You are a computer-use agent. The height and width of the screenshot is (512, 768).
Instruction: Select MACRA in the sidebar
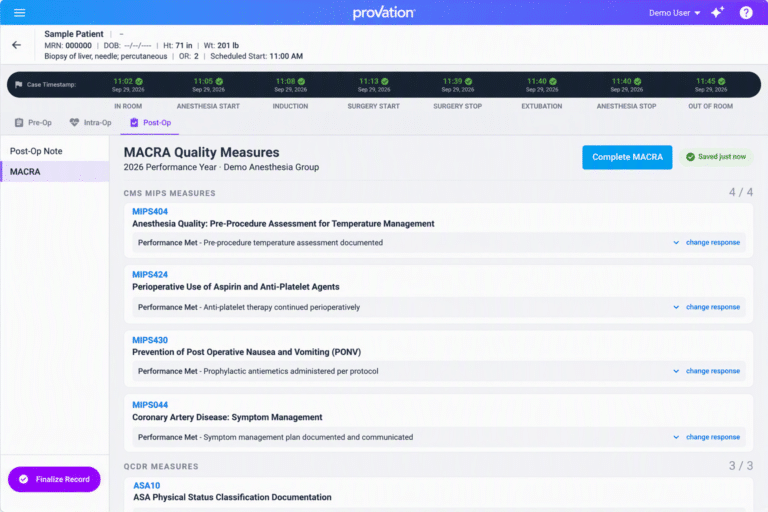55,171
